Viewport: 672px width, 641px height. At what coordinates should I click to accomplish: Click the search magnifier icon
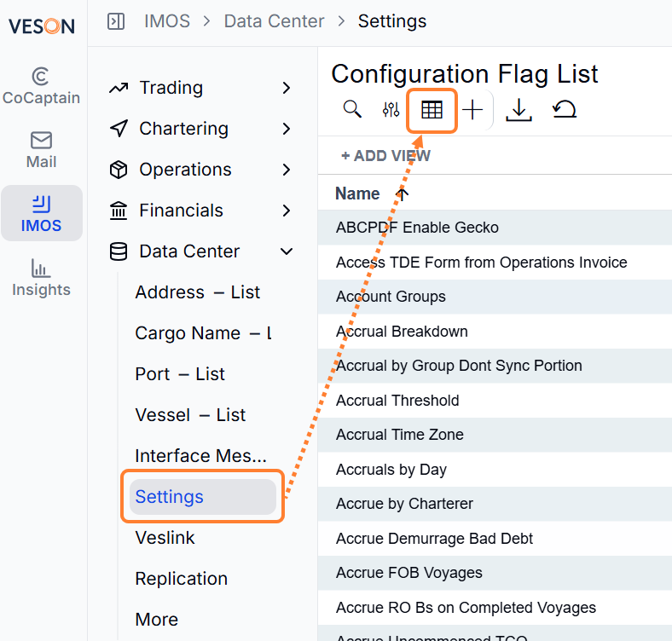(352, 109)
